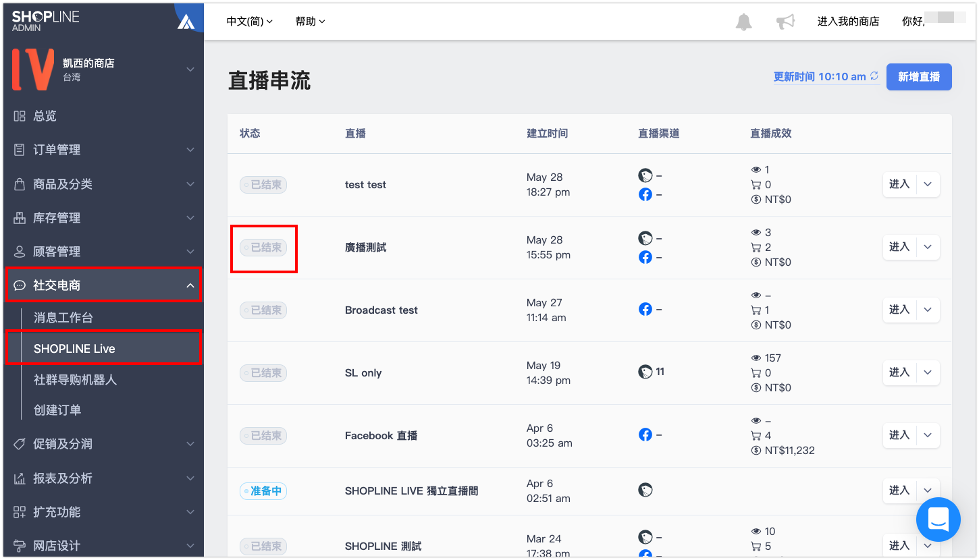Open 社群导购机器人 submenu item

(x=76, y=380)
